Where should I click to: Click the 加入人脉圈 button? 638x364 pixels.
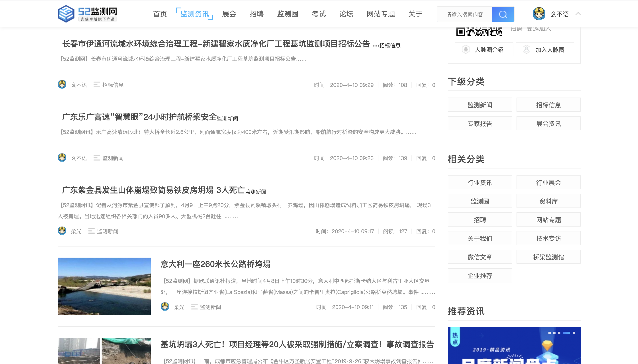[x=545, y=49]
